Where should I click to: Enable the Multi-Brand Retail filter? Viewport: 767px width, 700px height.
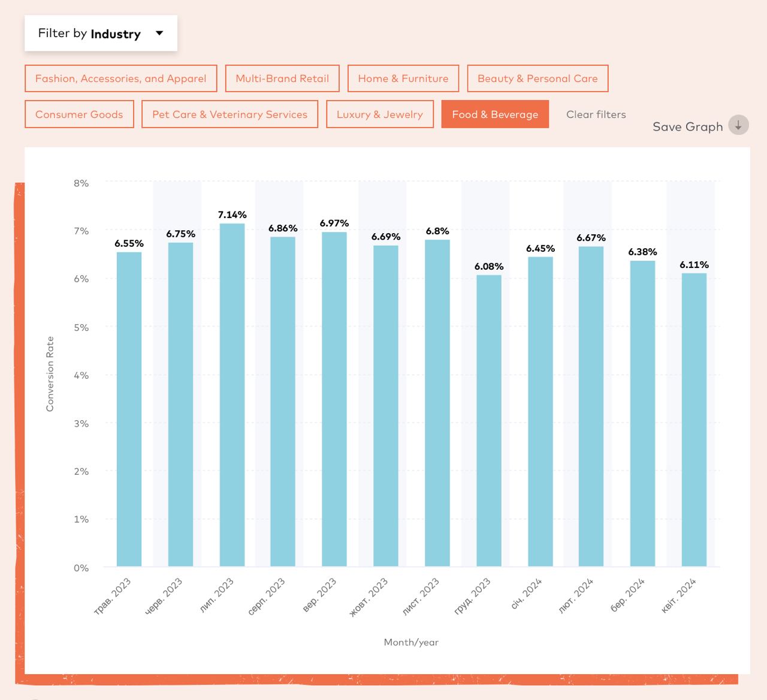point(282,79)
